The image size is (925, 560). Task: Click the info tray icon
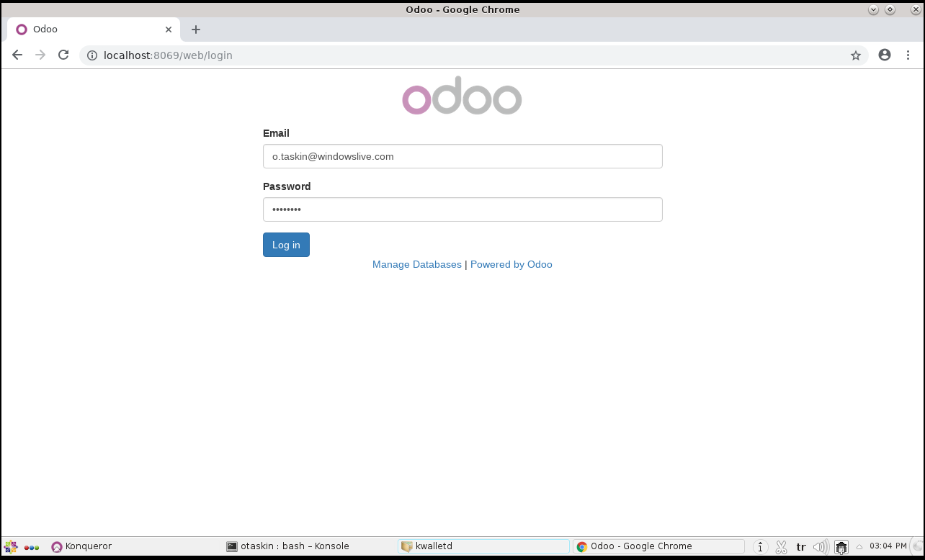tap(760, 547)
